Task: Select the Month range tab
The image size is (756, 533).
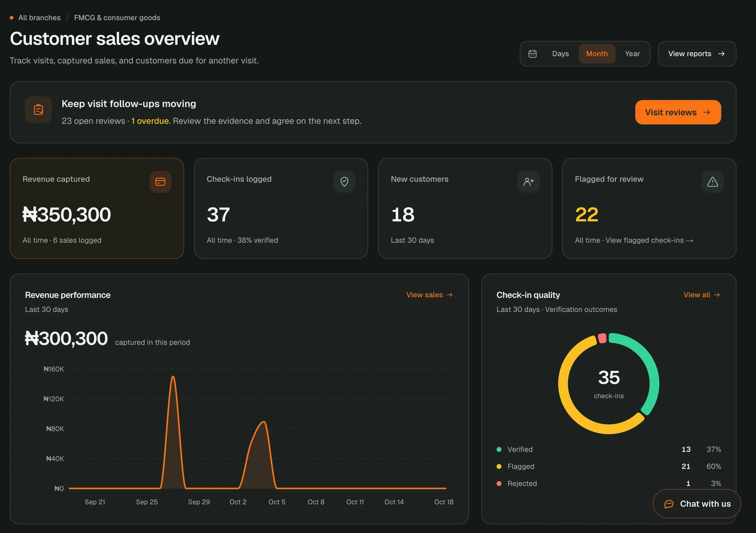Action: pyautogui.click(x=597, y=54)
